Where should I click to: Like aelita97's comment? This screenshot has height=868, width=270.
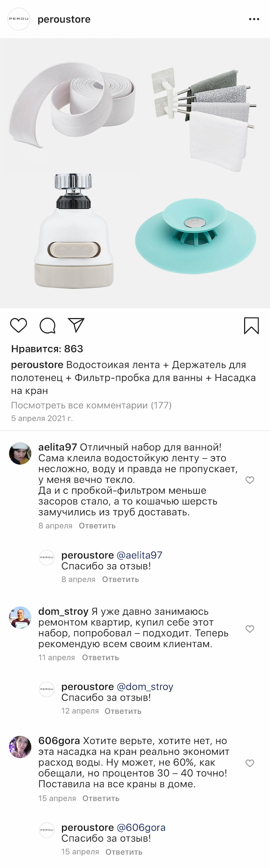click(250, 480)
